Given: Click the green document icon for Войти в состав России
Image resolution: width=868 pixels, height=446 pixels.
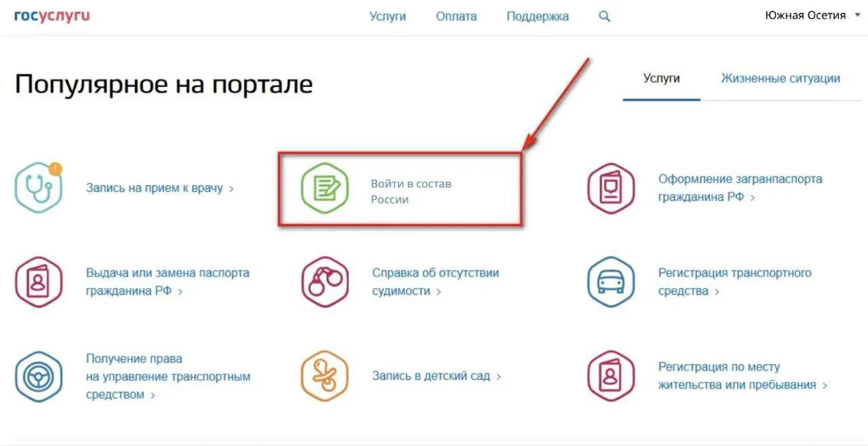Looking at the screenshot, I should tap(325, 188).
